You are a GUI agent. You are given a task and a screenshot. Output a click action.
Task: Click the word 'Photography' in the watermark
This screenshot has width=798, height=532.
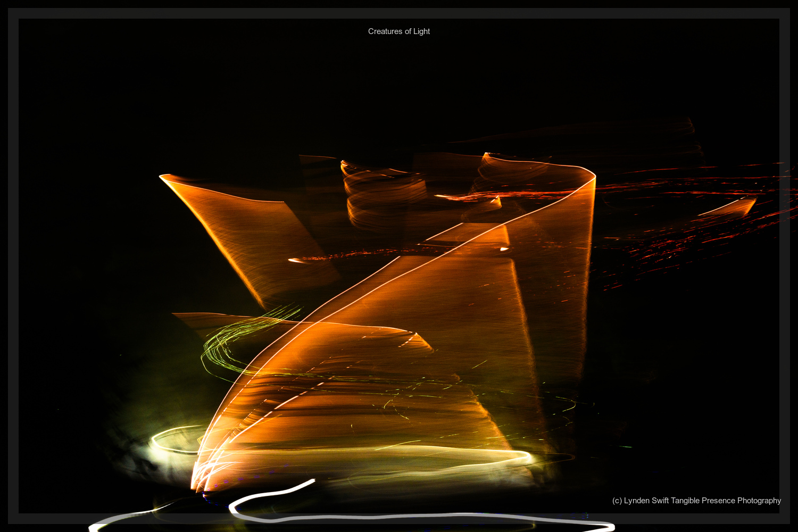click(761, 501)
